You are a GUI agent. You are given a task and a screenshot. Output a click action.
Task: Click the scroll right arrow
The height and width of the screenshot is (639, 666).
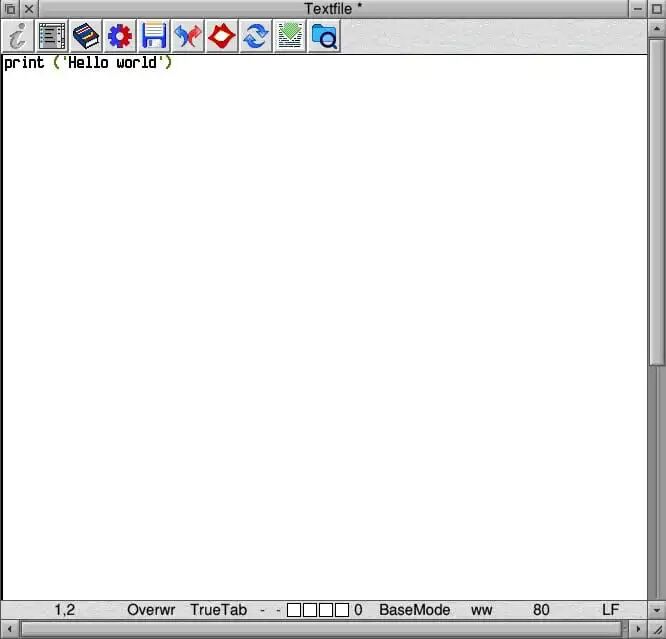(638, 629)
